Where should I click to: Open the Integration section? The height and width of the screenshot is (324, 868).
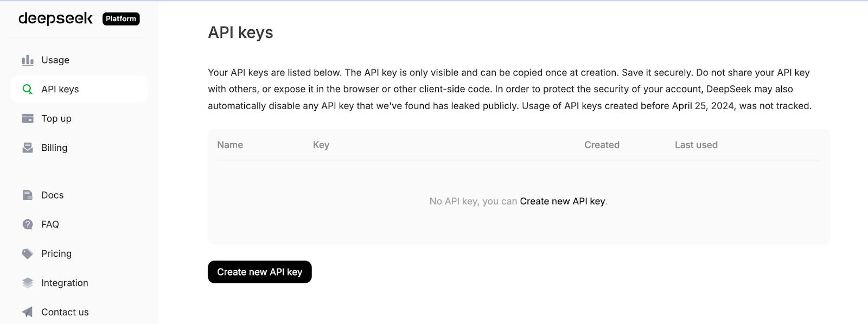pos(79,283)
